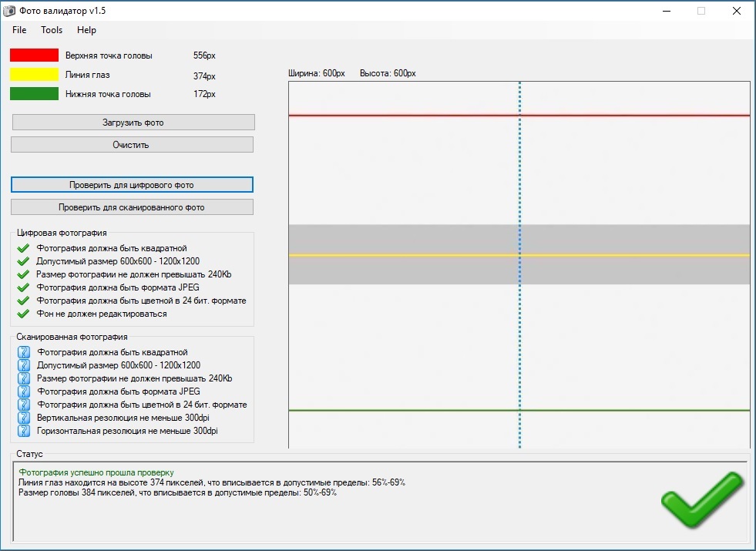Click question icon next to horizontal 300dpi resolution
This screenshot has width=756, height=551.
click(x=24, y=431)
